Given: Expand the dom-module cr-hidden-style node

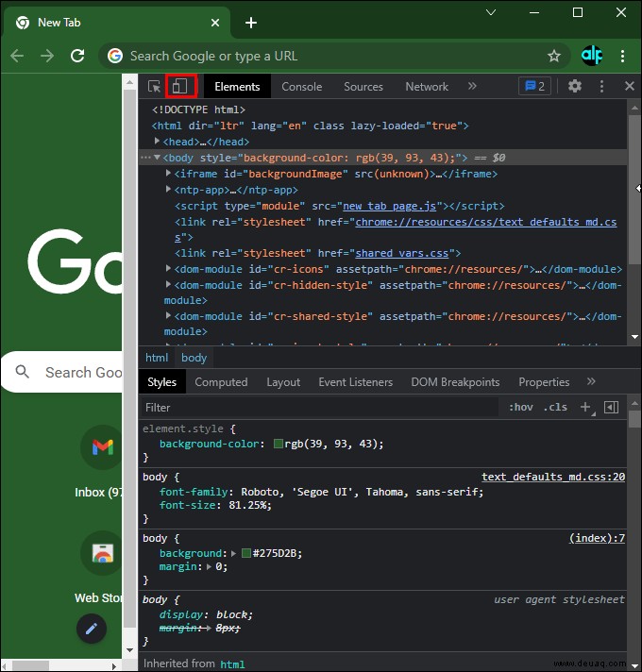Looking at the screenshot, I should pyautogui.click(x=168, y=284).
